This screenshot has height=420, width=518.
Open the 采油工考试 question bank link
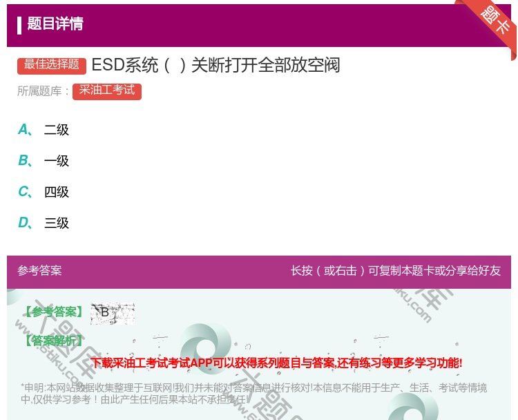pos(107,91)
